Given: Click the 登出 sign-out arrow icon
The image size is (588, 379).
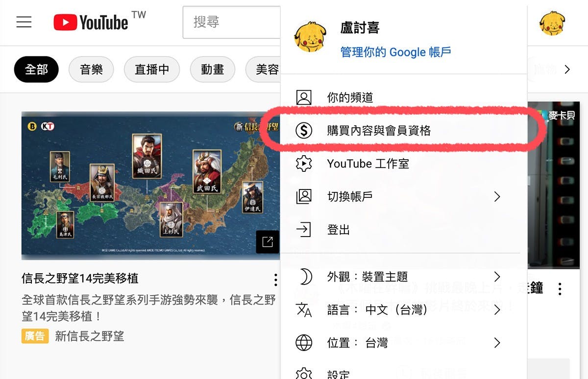Looking at the screenshot, I should (304, 229).
